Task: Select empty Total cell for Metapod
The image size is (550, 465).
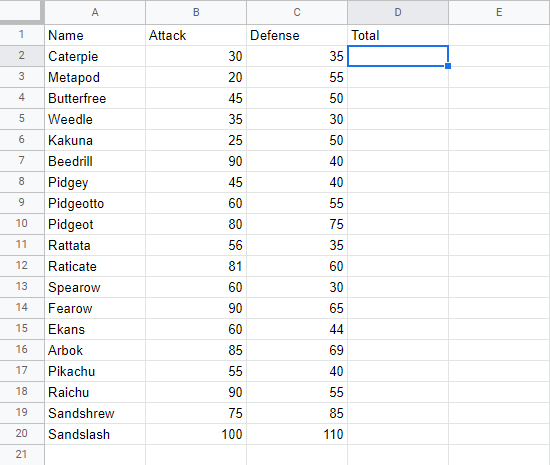Action: point(398,77)
